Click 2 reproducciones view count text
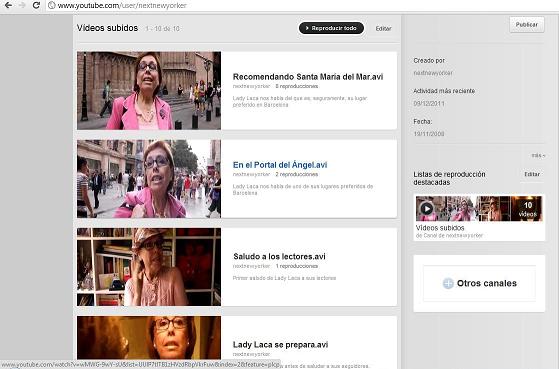 (297, 174)
